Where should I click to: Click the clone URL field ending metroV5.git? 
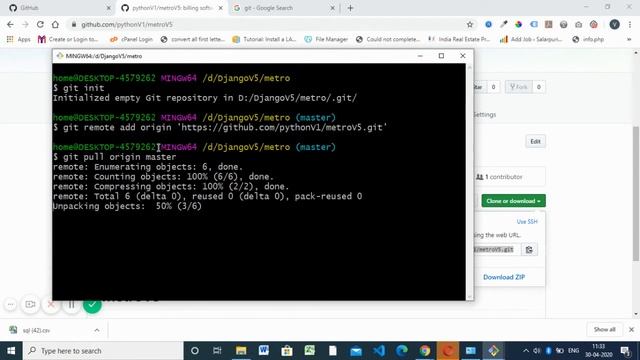497,249
